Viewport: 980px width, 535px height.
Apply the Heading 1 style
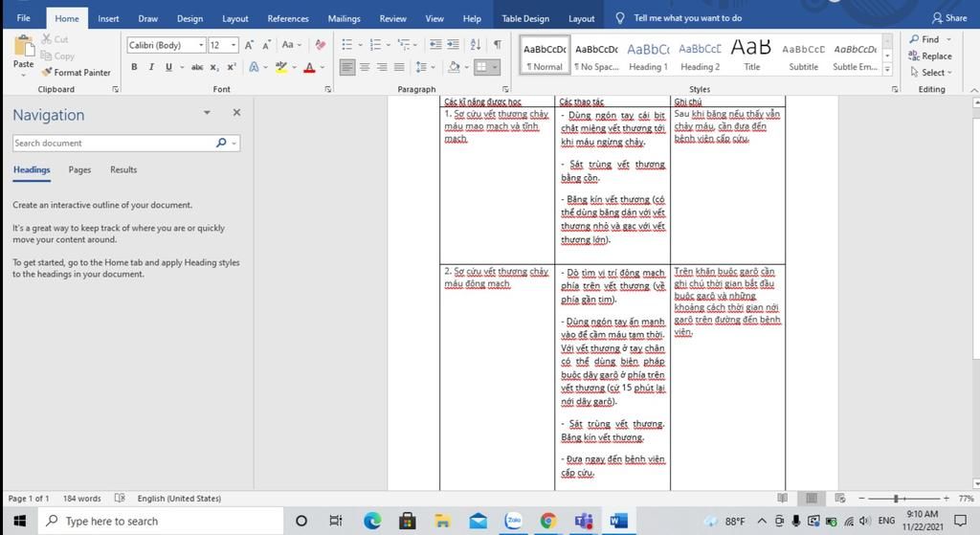(x=648, y=56)
